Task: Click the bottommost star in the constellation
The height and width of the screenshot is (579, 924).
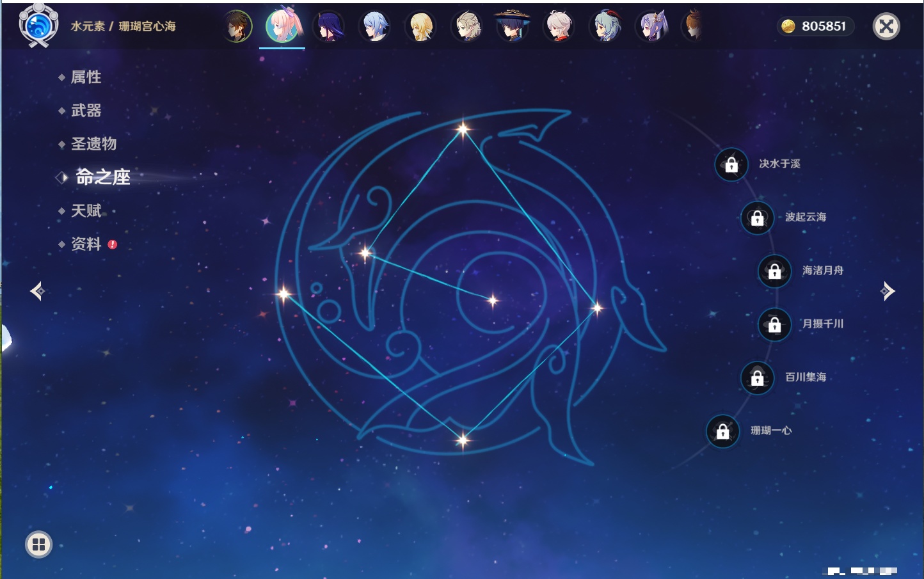Action: (463, 440)
